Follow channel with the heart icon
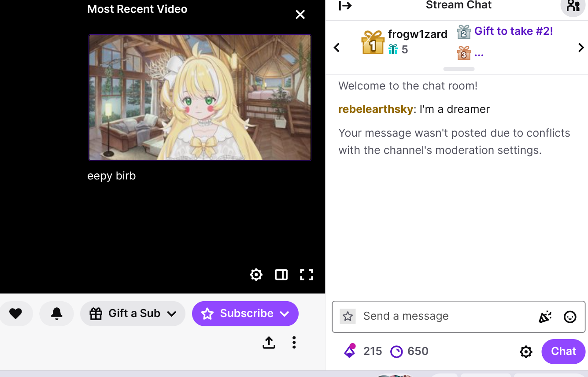 pyautogui.click(x=16, y=314)
